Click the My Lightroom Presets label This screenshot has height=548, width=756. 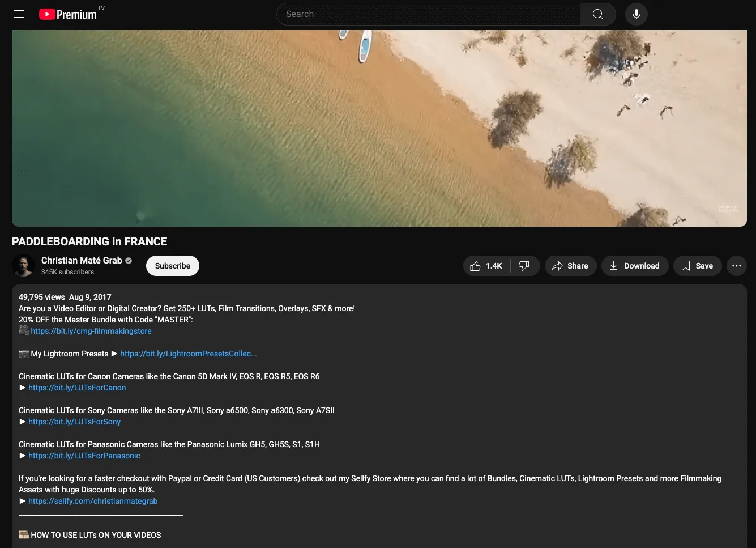coord(70,354)
